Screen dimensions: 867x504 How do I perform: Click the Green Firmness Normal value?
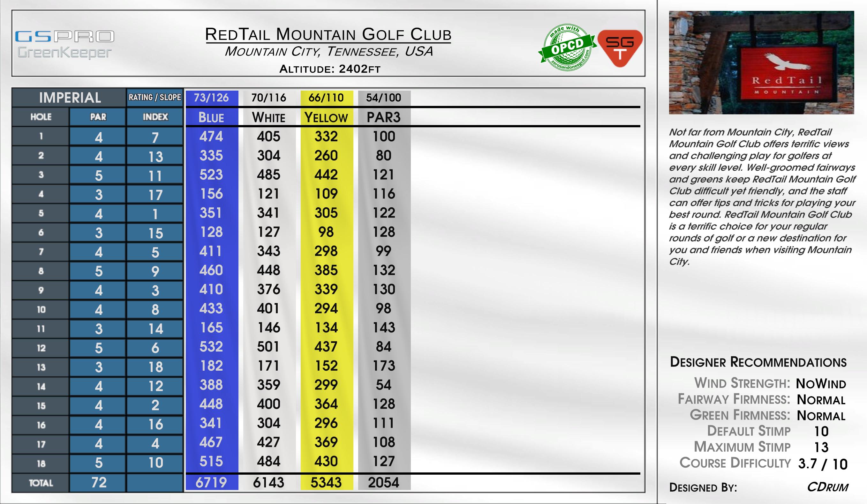click(821, 416)
